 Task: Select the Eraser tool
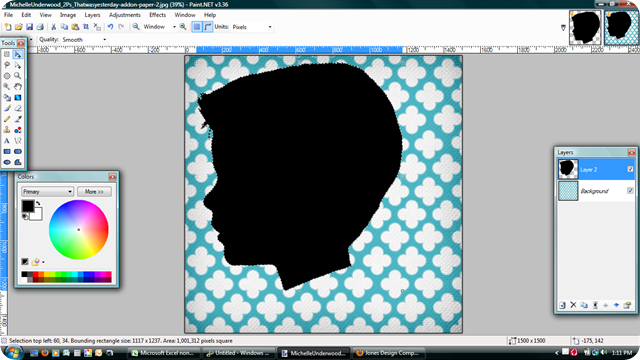18,108
